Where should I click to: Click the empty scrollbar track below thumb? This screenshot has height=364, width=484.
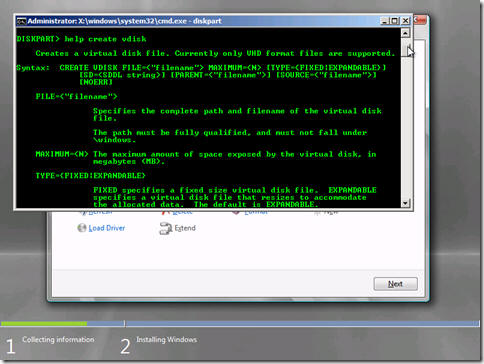pyautogui.click(x=405, y=128)
